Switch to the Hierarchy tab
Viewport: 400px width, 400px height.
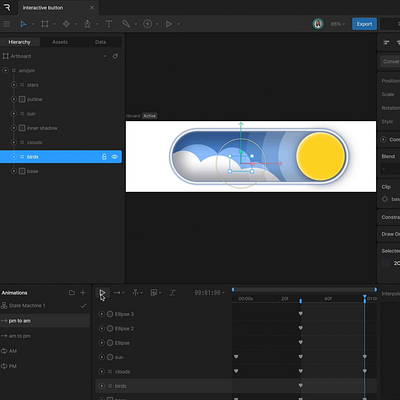tap(20, 42)
